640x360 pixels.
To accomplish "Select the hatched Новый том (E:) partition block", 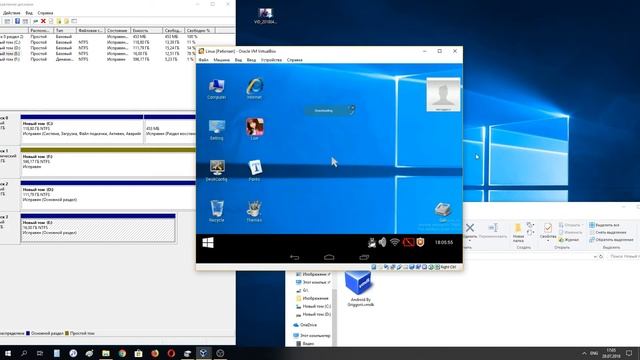I will point(98,228).
